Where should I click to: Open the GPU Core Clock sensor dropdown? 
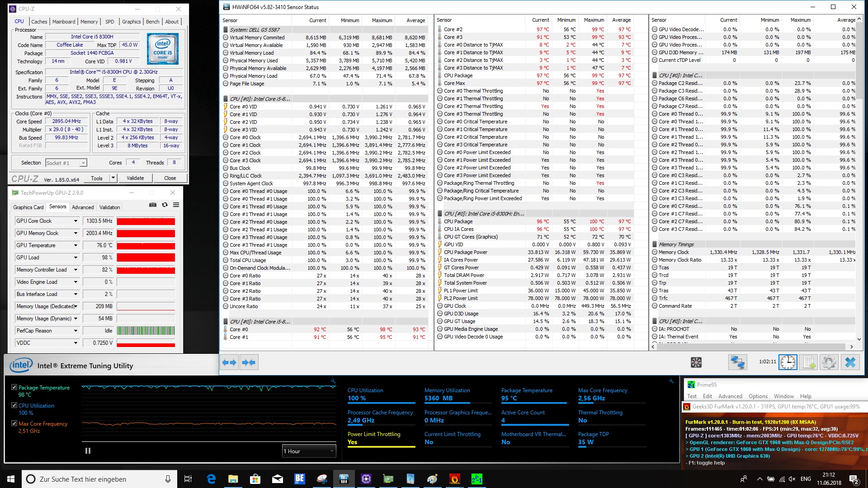click(x=75, y=221)
